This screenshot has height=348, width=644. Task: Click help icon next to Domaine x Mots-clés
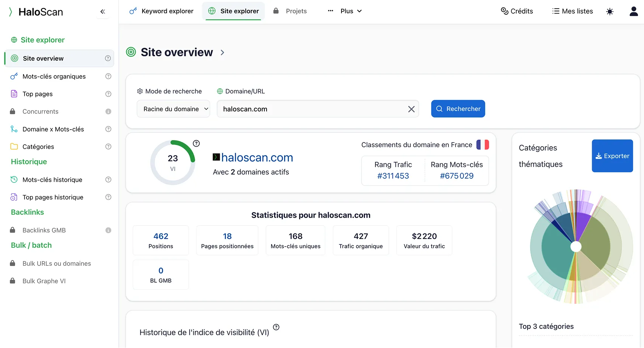click(x=108, y=129)
